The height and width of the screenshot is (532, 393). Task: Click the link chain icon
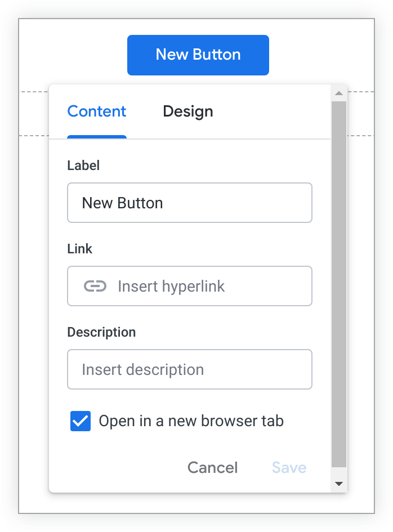coord(95,287)
